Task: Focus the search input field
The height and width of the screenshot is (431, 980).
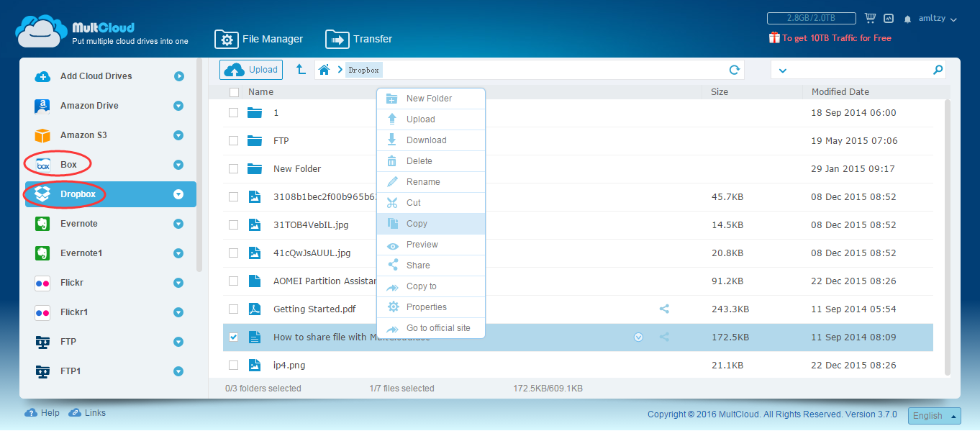Action: (x=860, y=70)
